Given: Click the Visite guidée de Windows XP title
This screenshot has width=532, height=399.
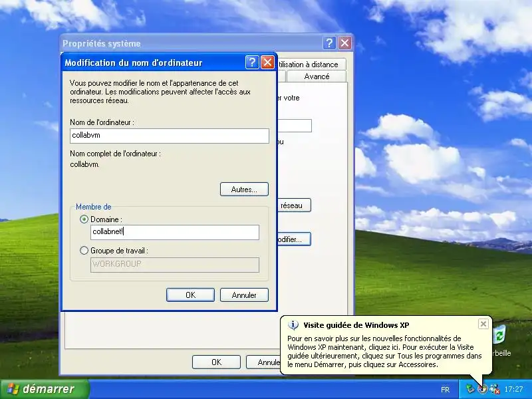Looking at the screenshot, I should click(x=356, y=325).
